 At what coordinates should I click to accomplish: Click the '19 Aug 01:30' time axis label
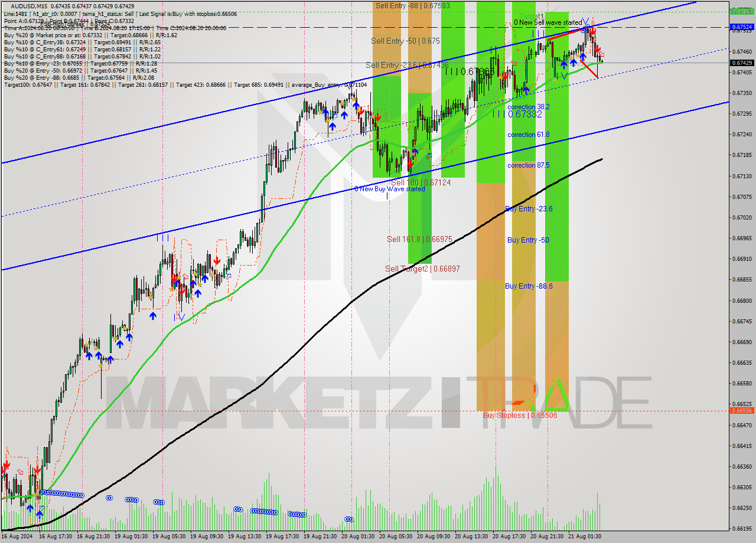tap(130, 537)
